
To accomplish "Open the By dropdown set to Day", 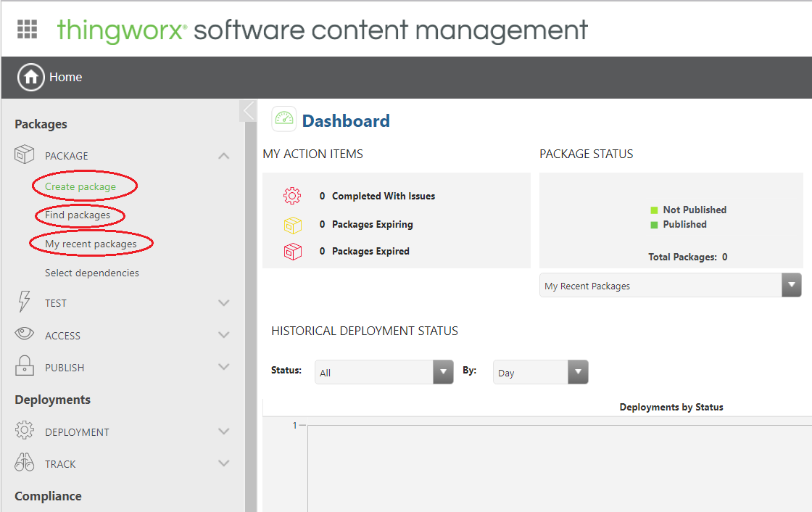I will (577, 371).
